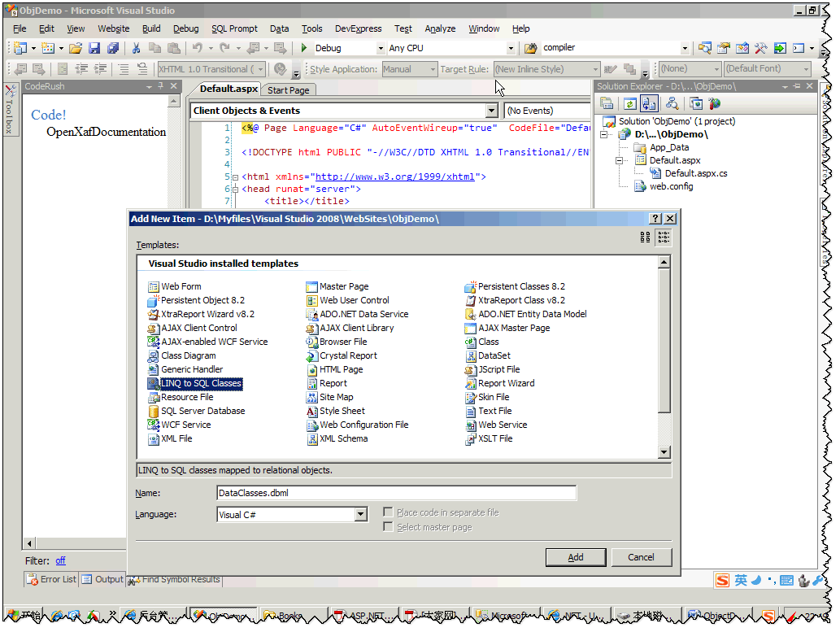Click the Copy Web Site icon
Screen dimensions: 840x632
pyautogui.click(x=696, y=103)
